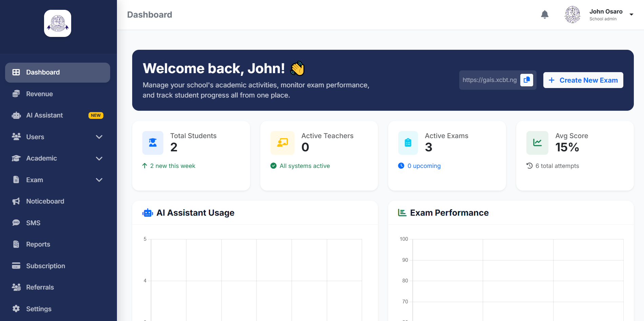Open the SMS menu item
This screenshot has height=321, width=644.
[58, 223]
